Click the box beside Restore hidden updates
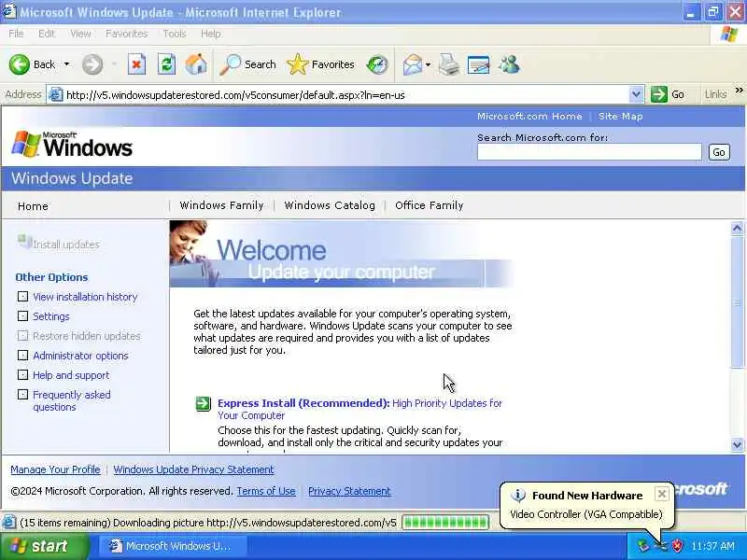The image size is (747, 560). pos(22,335)
